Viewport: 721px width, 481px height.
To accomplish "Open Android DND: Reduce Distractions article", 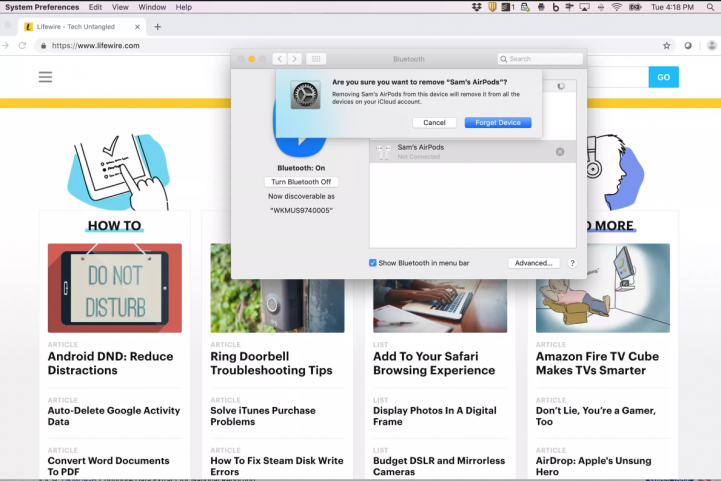I will pyautogui.click(x=110, y=363).
